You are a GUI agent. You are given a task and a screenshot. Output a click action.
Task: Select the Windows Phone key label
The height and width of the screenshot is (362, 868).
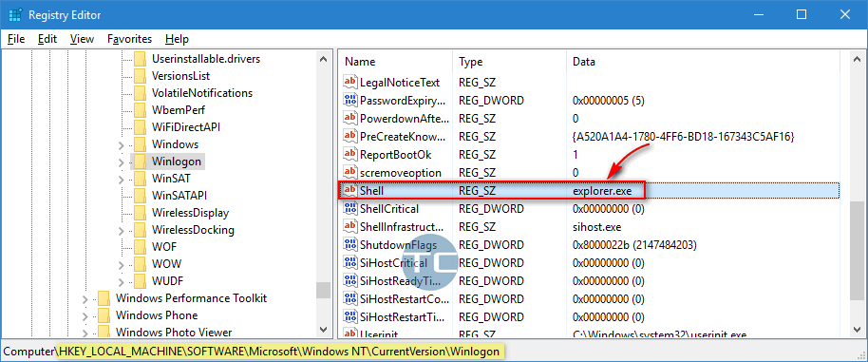(x=157, y=315)
